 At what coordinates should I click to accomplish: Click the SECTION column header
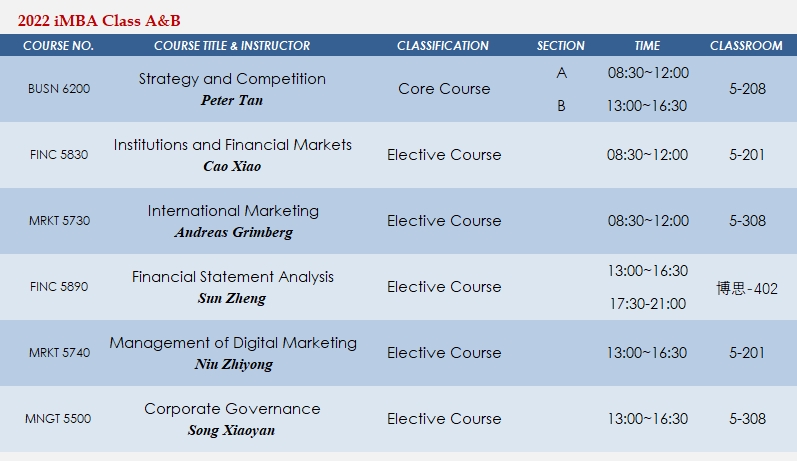561,46
